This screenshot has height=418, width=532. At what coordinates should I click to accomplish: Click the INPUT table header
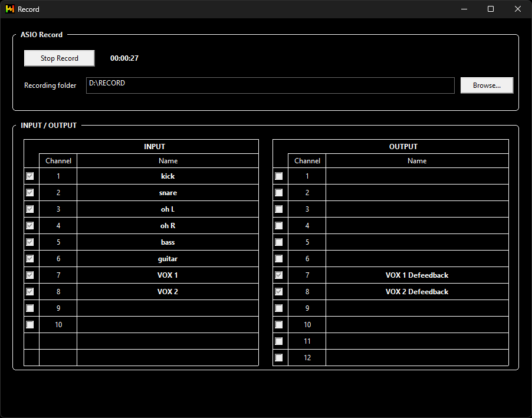pos(155,147)
